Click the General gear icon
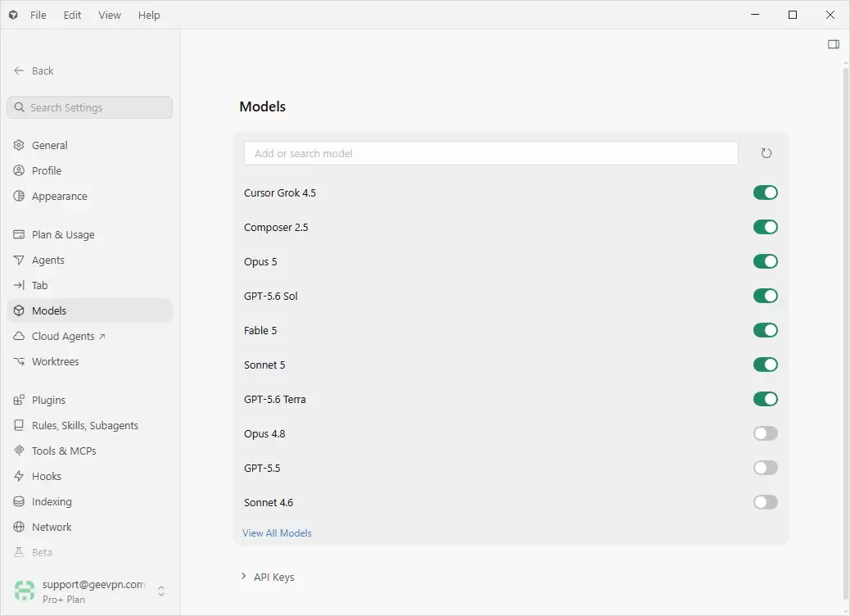This screenshot has width=850, height=616. [19, 145]
